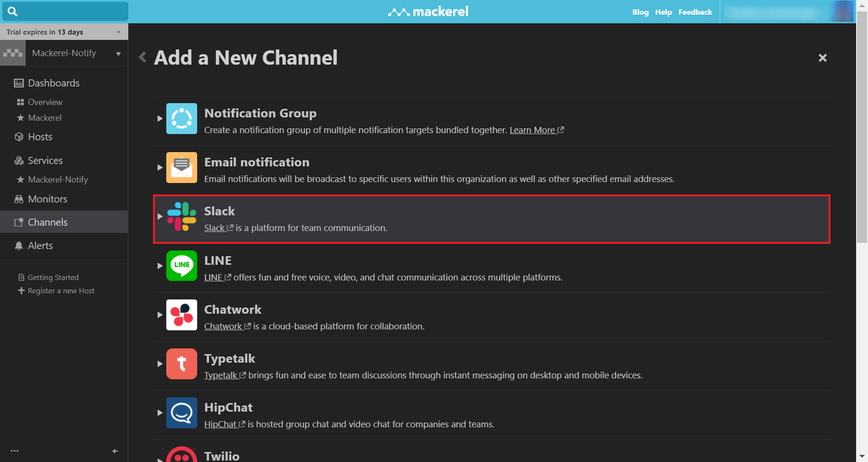The image size is (868, 462).
Task: Click the LINE app icon
Action: click(x=181, y=266)
